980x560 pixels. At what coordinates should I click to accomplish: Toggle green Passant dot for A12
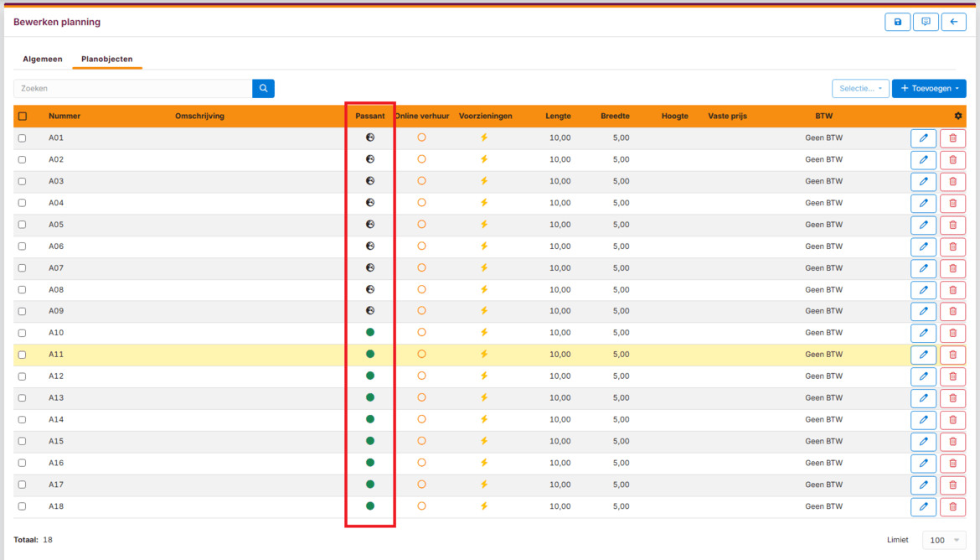point(370,376)
